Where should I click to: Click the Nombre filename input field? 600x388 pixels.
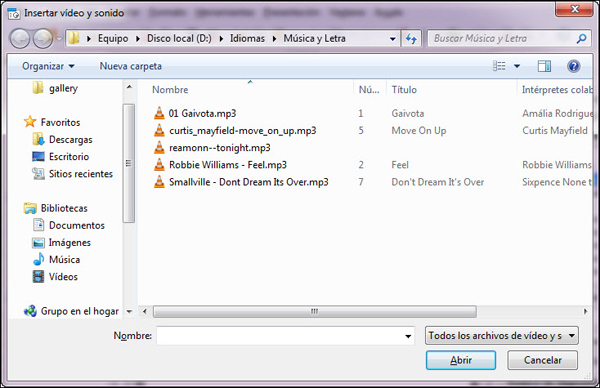pyautogui.click(x=280, y=336)
